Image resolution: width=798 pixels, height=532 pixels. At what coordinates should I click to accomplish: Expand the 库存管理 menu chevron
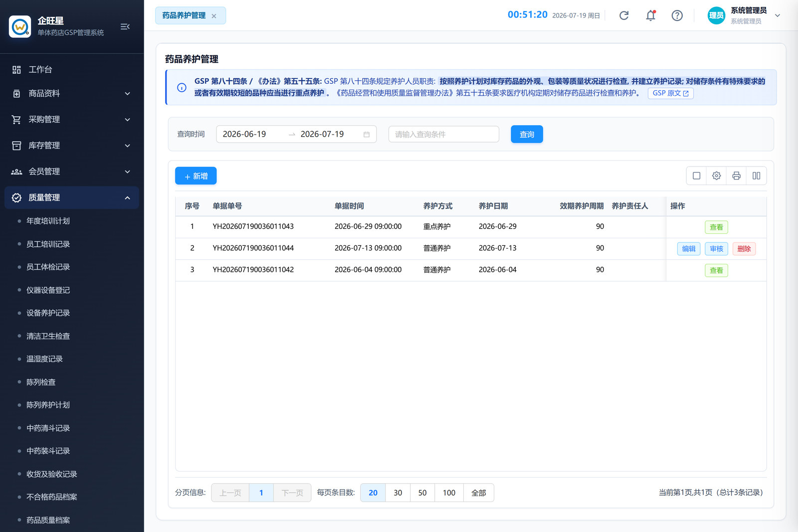click(128, 146)
